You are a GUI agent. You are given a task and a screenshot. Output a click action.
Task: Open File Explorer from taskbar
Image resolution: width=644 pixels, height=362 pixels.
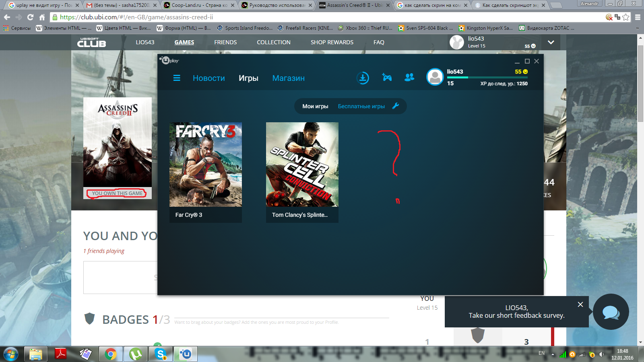click(x=35, y=354)
